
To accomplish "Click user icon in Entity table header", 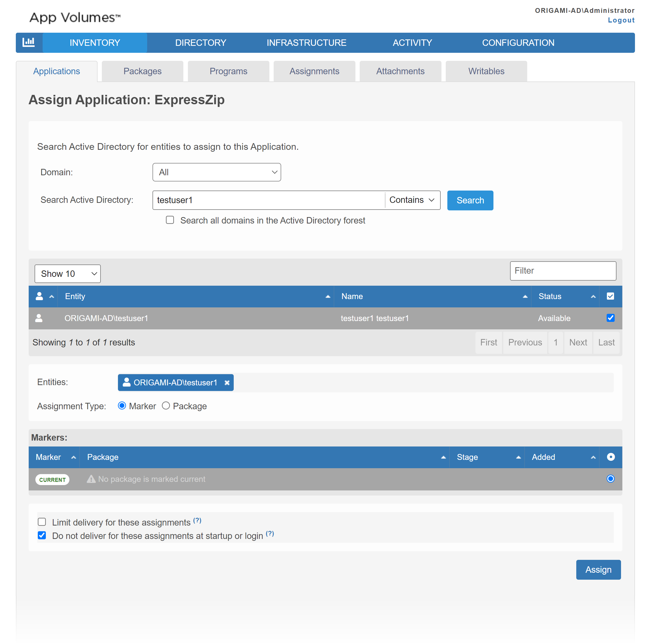I will pyautogui.click(x=39, y=296).
